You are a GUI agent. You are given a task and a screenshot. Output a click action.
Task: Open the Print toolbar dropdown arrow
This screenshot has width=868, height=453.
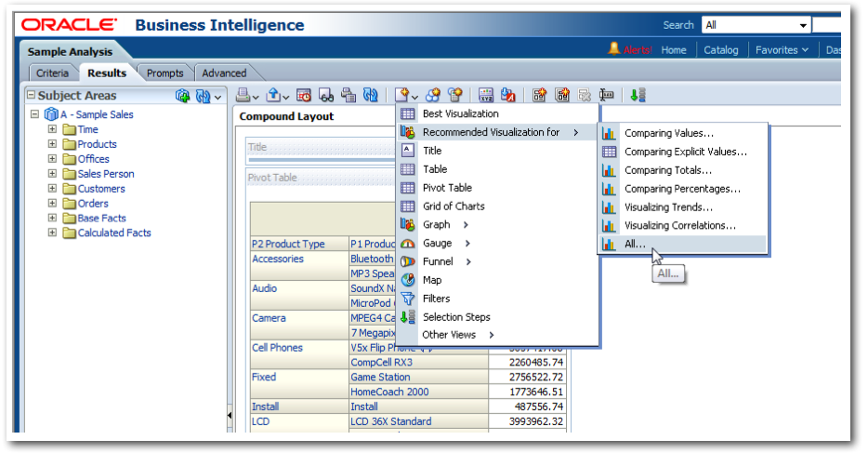pos(256,98)
